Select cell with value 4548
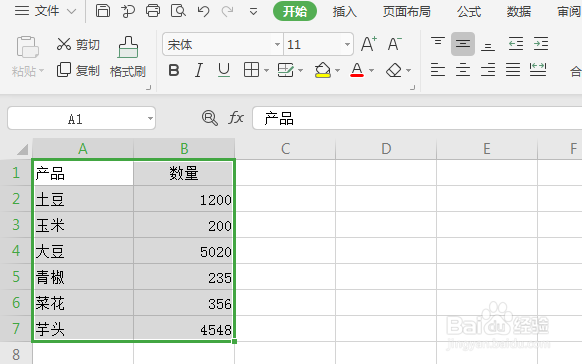582x364 pixels. [184, 329]
